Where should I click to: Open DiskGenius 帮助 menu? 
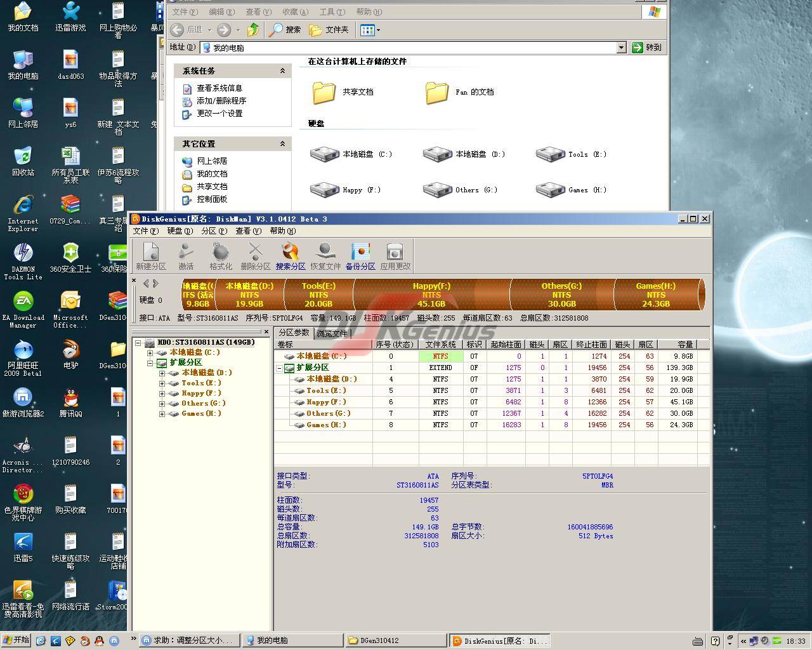coord(282,231)
